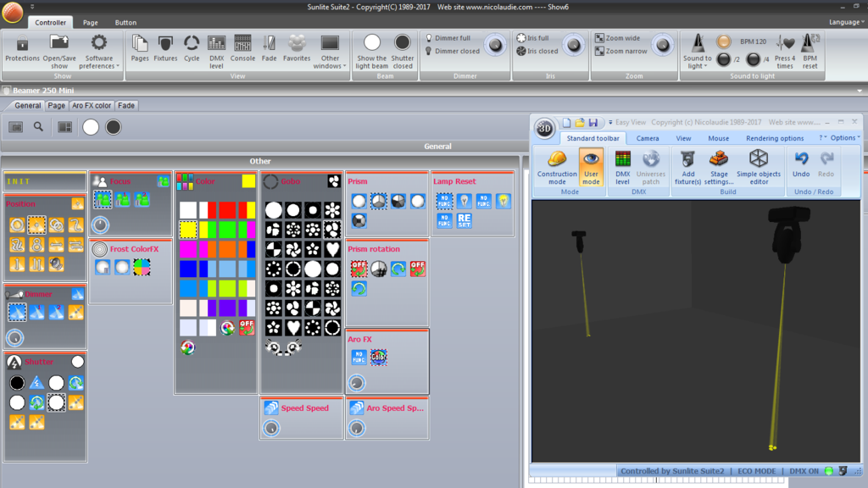The width and height of the screenshot is (868, 488).
Task: Enable Iris closed
Action: tap(537, 51)
